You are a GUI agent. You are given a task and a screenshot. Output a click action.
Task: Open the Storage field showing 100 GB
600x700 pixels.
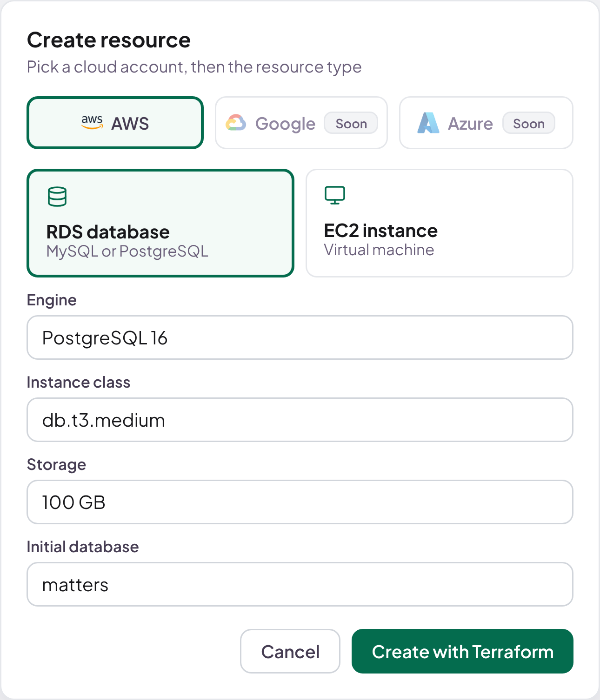click(300, 502)
